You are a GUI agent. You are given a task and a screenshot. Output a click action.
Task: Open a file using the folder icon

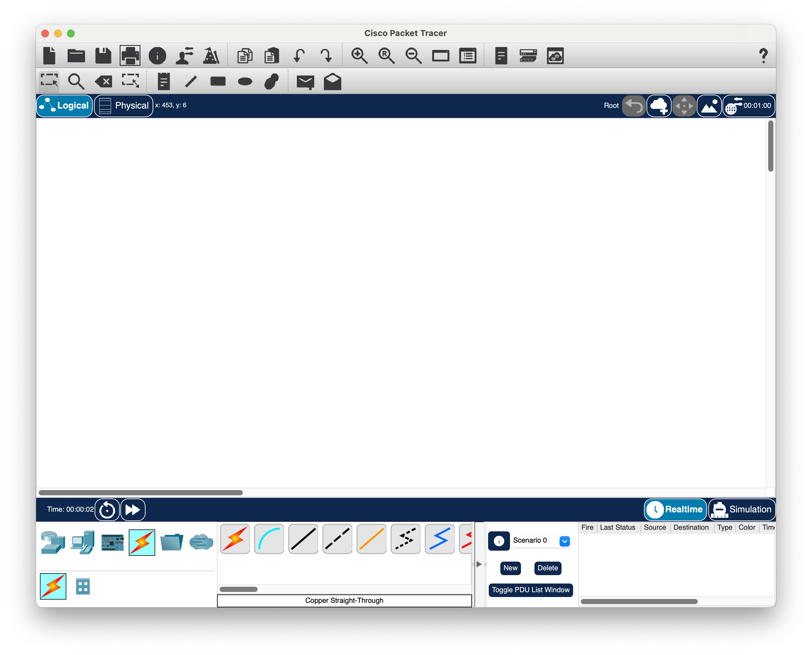click(76, 56)
